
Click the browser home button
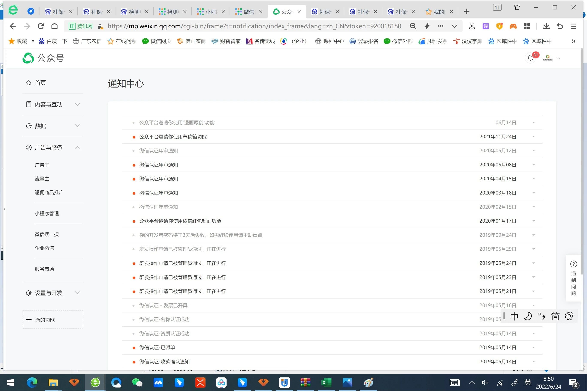click(x=54, y=26)
